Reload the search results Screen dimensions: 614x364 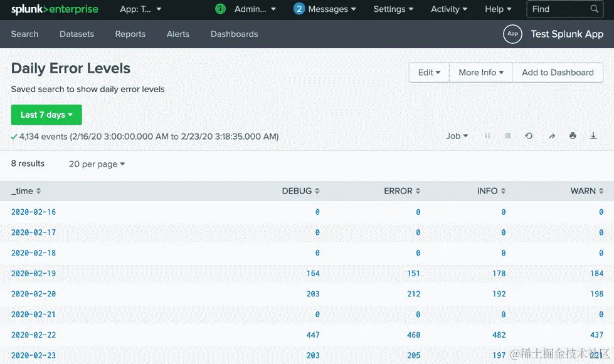point(529,136)
